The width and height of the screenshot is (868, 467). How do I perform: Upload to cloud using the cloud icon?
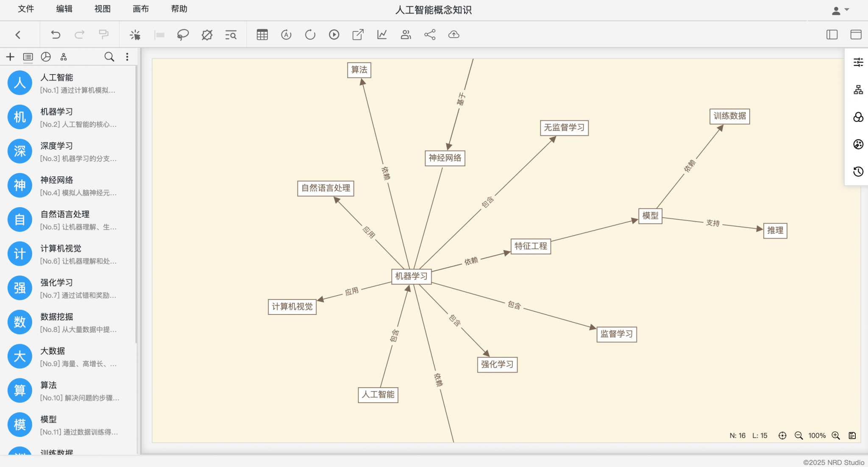(453, 34)
